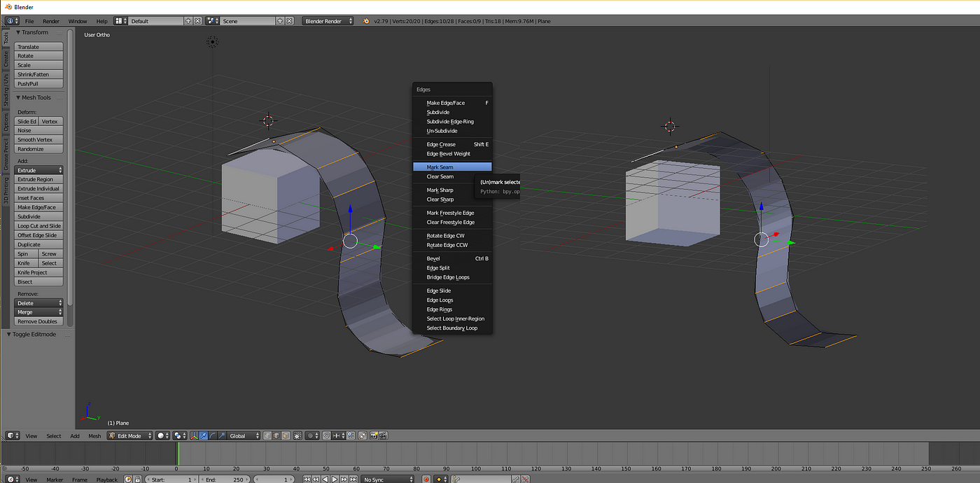Viewport: 980px width, 483px height.
Task: Click the snap target icon
Action: [351, 435]
